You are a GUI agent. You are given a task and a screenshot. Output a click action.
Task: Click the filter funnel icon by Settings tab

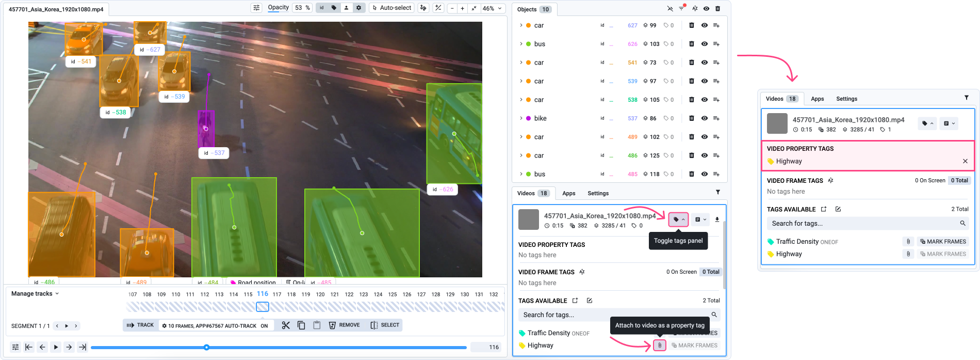(717, 192)
